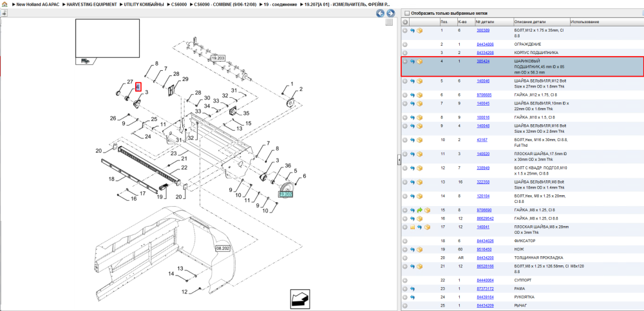Viewport: 644px width, 311px height.
Task: Click the blue arrow icon for part 9706685
Action: coord(412,95)
